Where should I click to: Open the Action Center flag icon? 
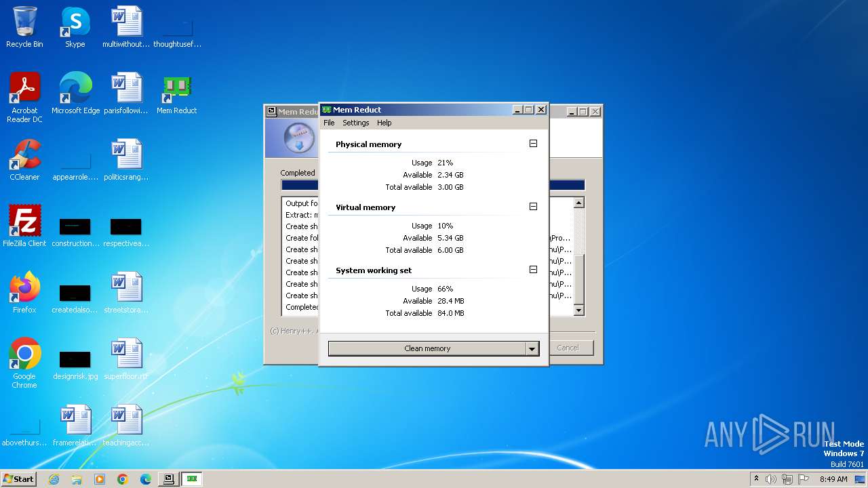(804, 479)
